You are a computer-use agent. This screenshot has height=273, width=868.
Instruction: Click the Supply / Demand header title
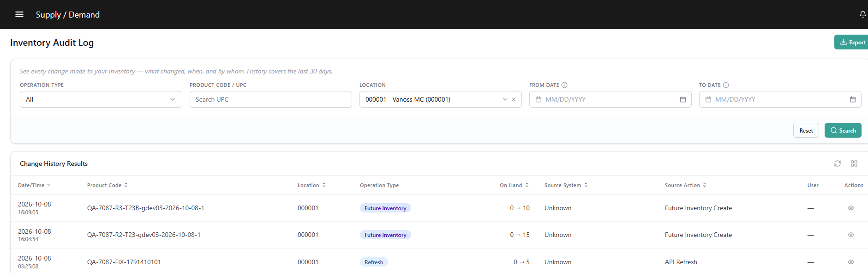[68, 14]
